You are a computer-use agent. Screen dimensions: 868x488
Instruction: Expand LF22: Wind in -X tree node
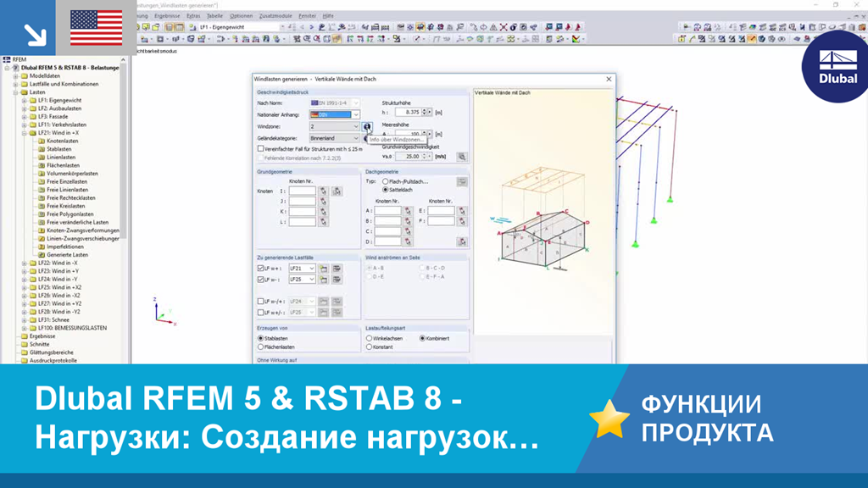25,263
